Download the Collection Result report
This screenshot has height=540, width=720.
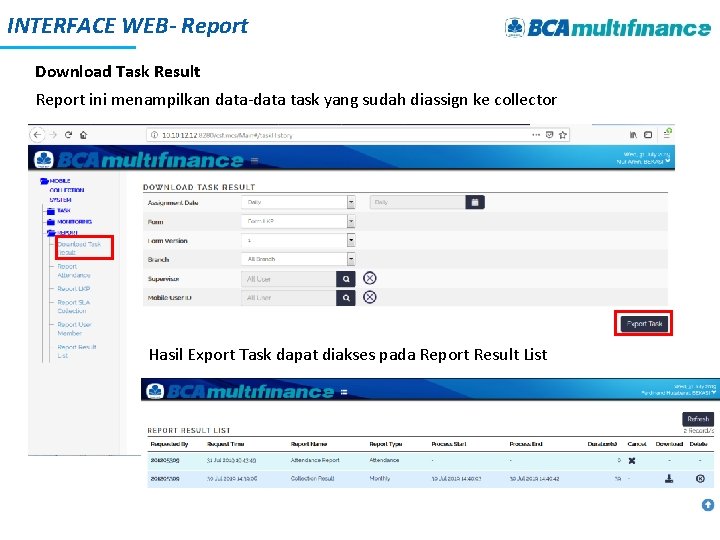[x=669, y=478]
